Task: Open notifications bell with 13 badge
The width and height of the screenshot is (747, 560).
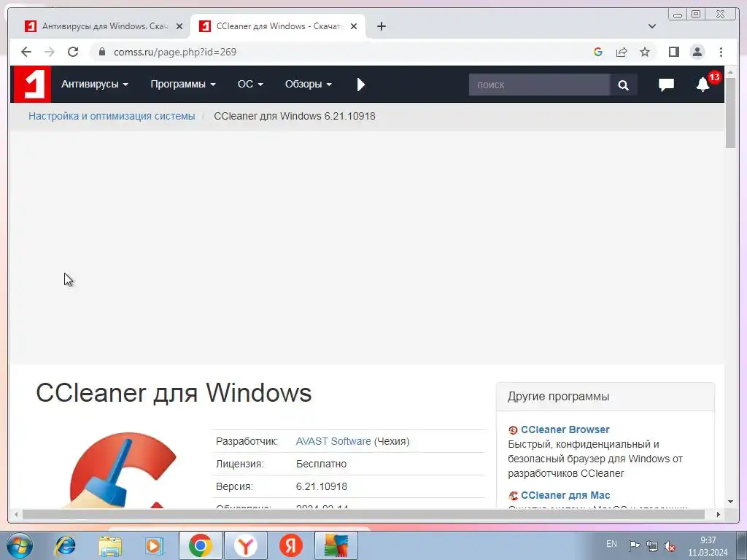Action: point(703,85)
